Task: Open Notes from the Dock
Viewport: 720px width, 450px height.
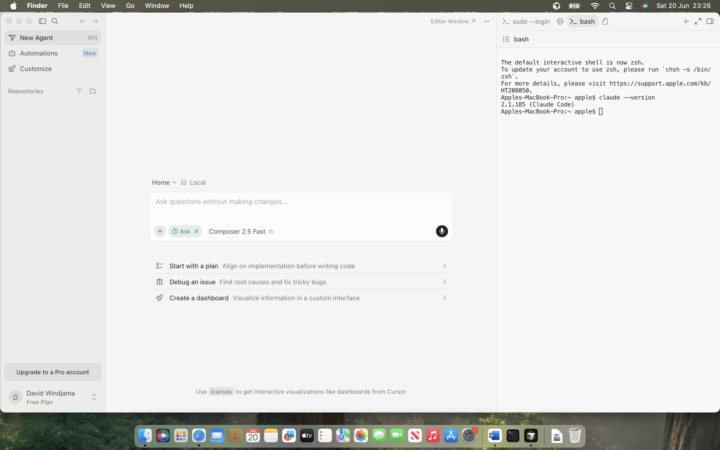Action: [x=271, y=435]
